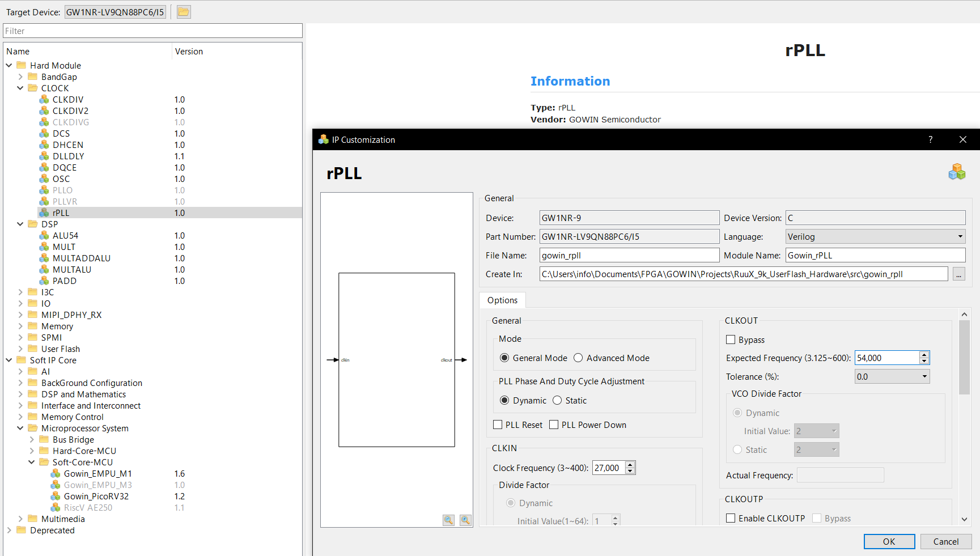Collapse the Hard Module tree node
The image size is (980, 556).
click(x=9, y=65)
